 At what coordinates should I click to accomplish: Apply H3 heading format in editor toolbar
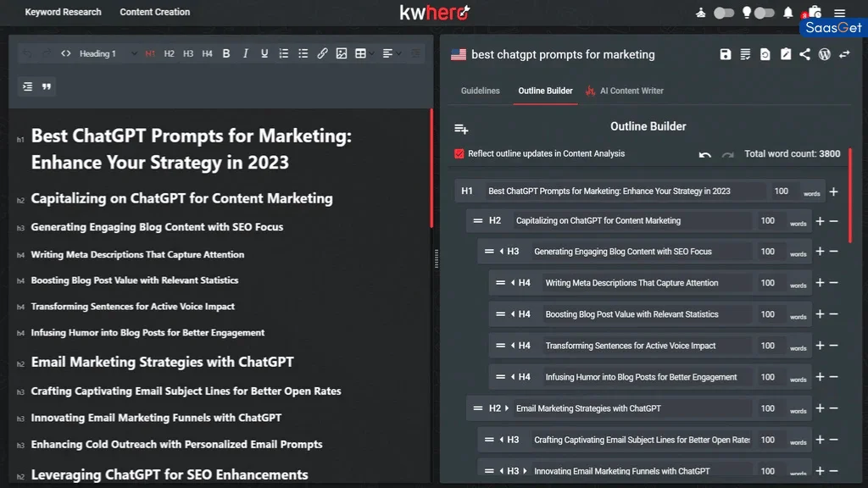[x=188, y=53]
